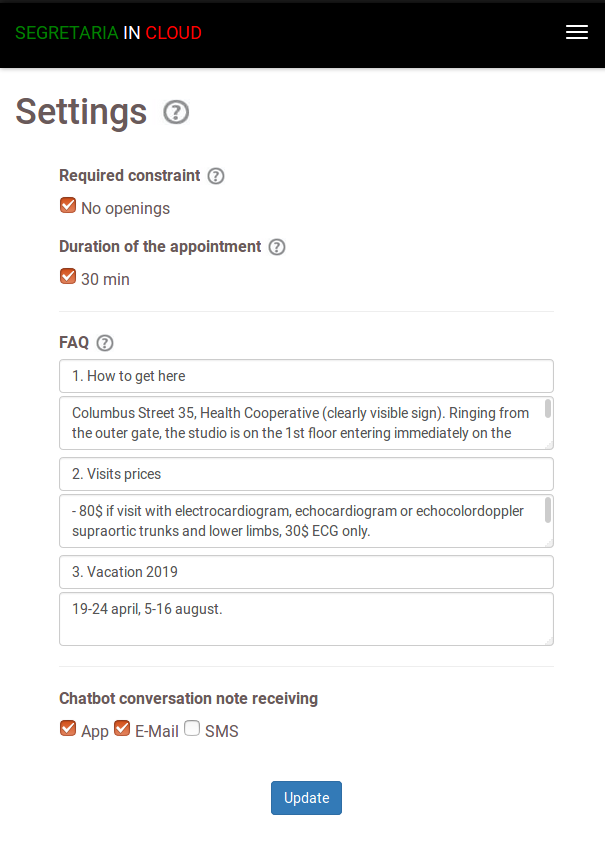Focus the 'Vacation 2019' question field
The width and height of the screenshot is (605, 847).
[x=306, y=572]
